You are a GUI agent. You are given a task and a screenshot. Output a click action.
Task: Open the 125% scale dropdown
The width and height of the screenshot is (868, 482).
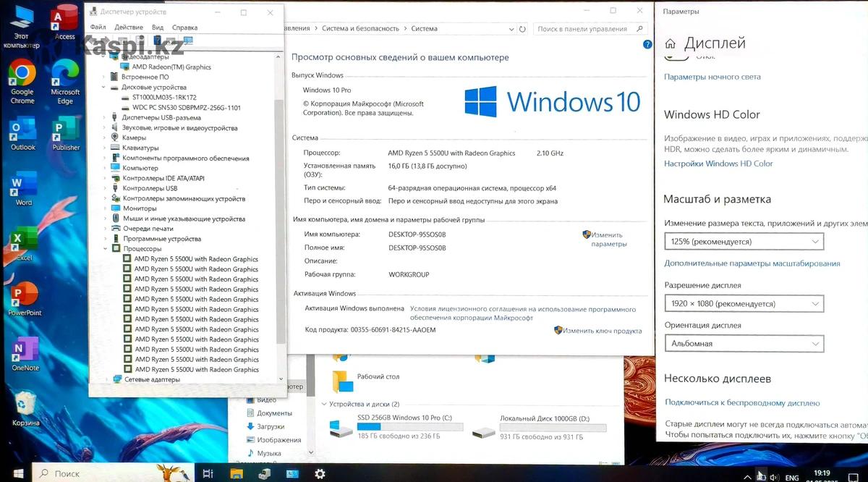click(744, 242)
